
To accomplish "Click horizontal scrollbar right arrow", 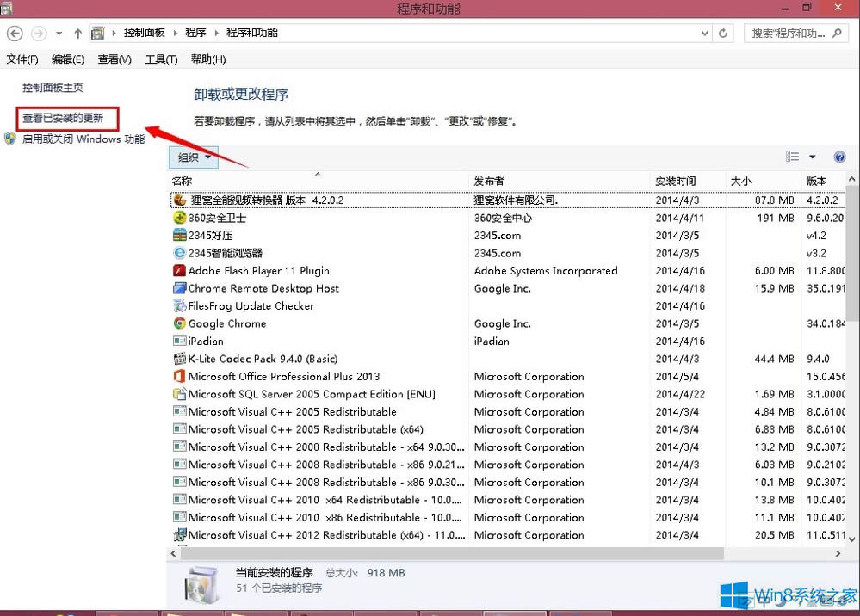I will pos(838,553).
